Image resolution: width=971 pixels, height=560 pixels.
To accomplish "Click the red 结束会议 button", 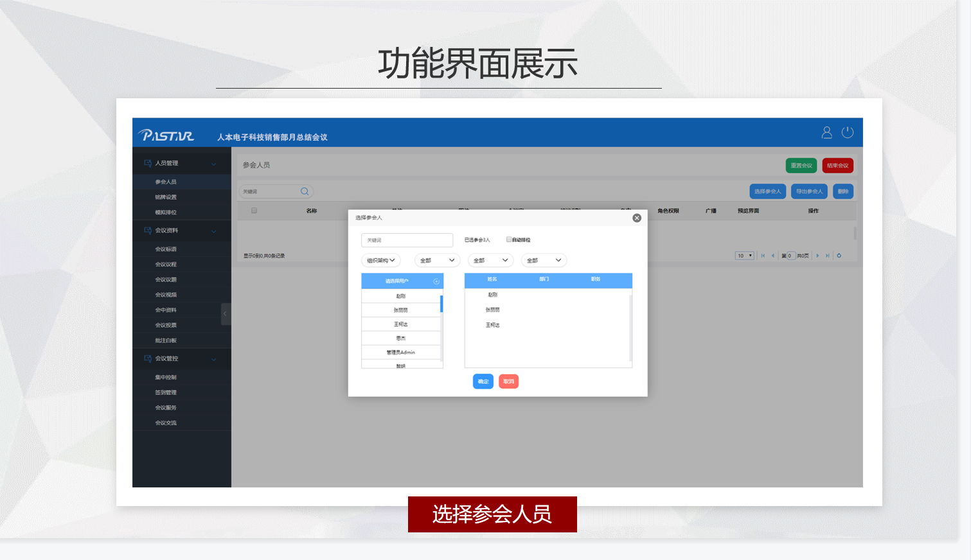I will (837, 166).
